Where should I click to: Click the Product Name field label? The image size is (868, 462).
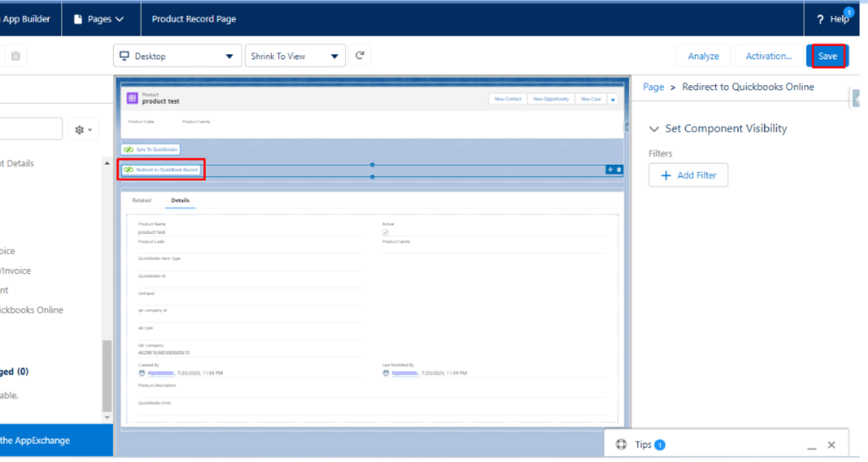coord(152,224)
